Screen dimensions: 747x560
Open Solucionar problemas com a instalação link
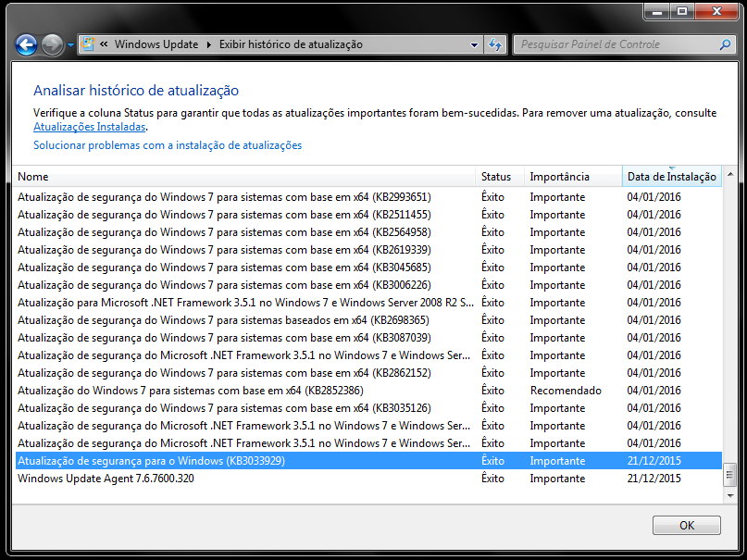tap(168, 145)
